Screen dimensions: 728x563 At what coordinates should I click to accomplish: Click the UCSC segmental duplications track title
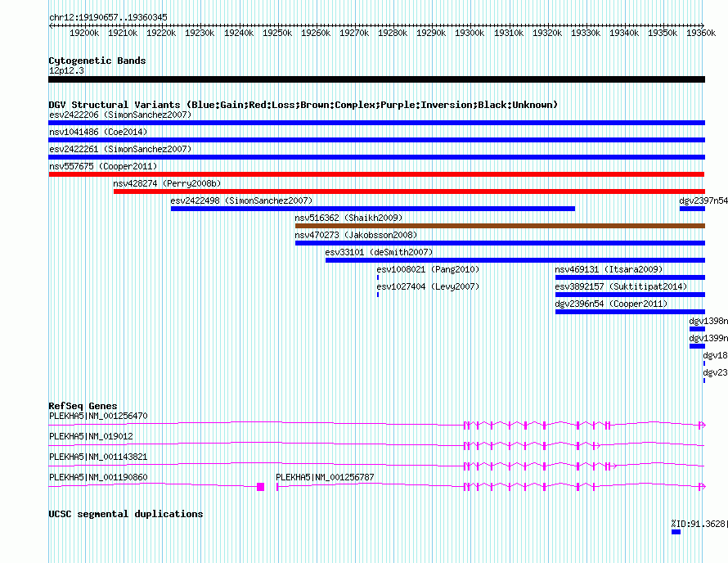coord(126,514)
